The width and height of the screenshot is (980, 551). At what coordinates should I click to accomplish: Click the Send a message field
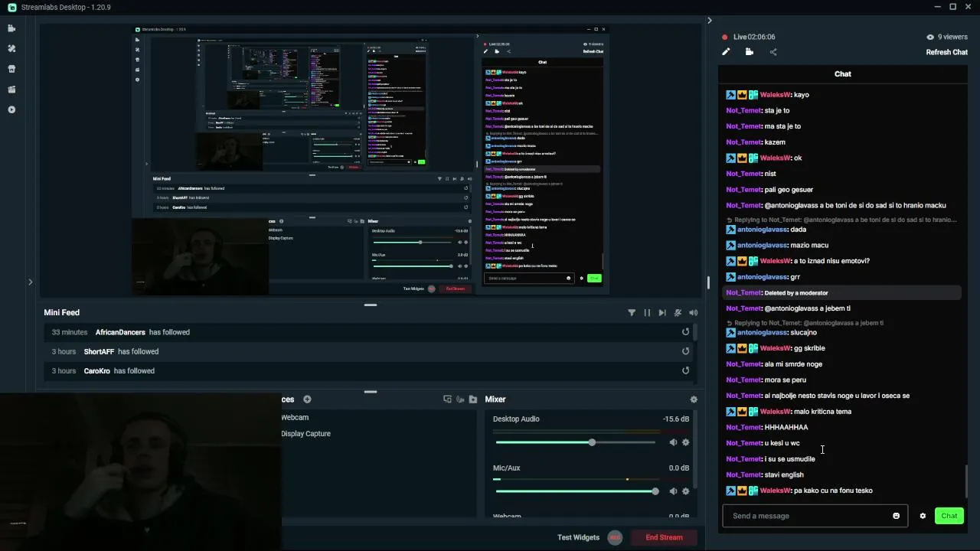[815, 516]
